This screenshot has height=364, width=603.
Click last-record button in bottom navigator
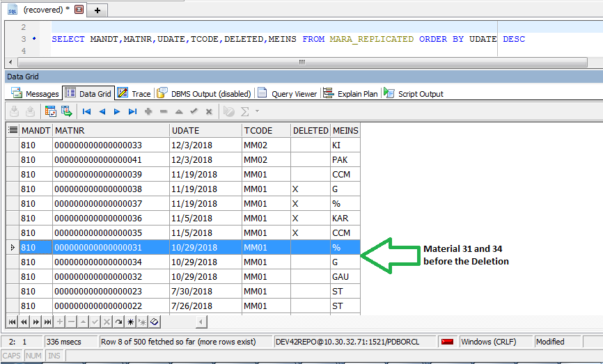coord(47,322)
